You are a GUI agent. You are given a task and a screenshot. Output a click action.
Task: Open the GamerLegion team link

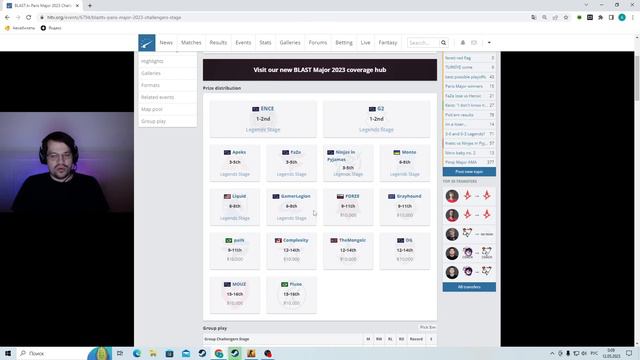(x=296, y=196)
